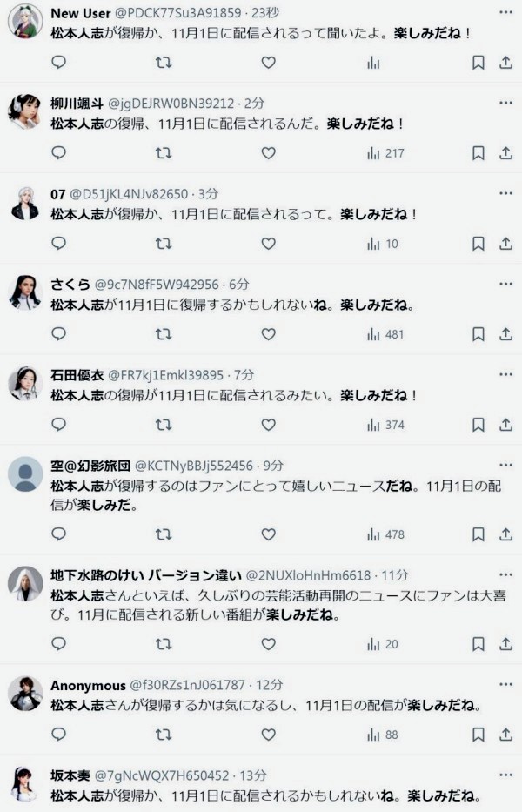Click 07's profile avatar
The height and width of the screenshot is (812, 522).
(x=25, y=203)
